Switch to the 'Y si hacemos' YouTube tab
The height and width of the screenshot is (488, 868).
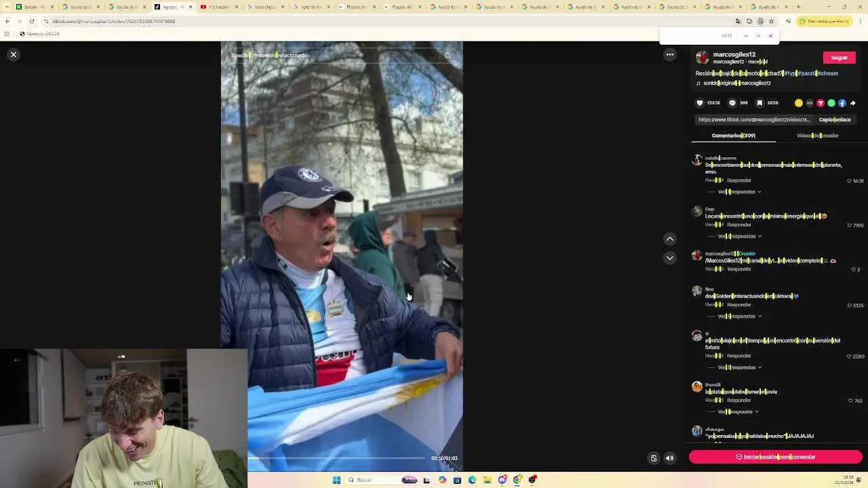pyautogui.click(x=218, y=7)
